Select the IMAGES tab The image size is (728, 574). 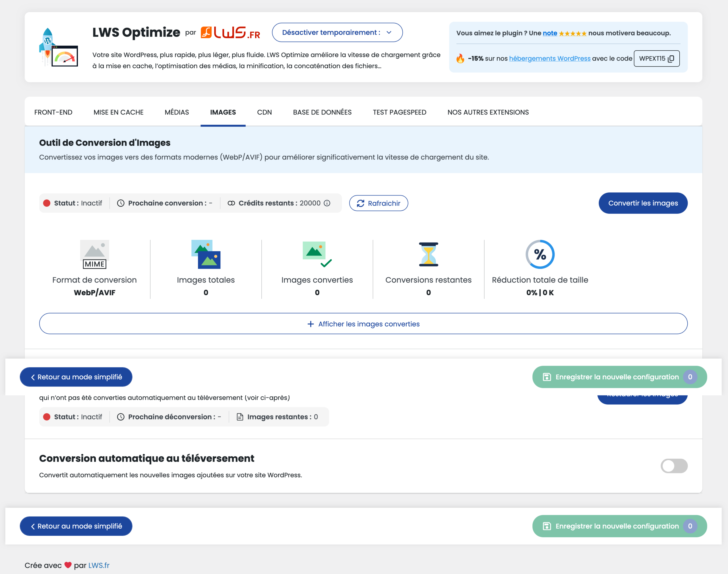click(223, 112)
